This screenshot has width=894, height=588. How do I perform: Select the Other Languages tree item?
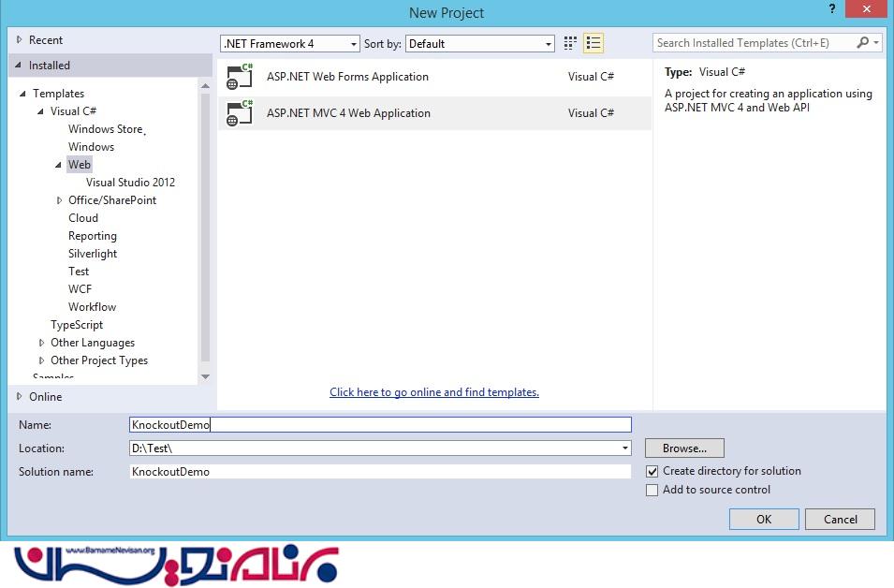coord(93,343)
